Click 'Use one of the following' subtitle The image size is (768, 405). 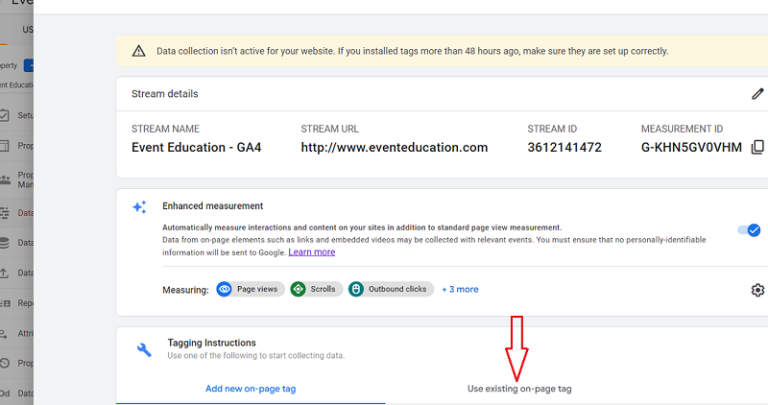click(x=256, y=356)
